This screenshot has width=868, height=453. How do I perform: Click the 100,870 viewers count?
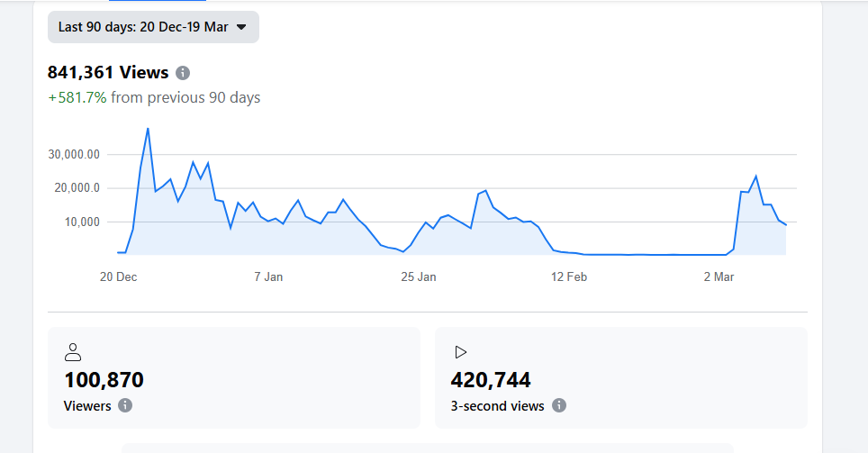[104, 380]
